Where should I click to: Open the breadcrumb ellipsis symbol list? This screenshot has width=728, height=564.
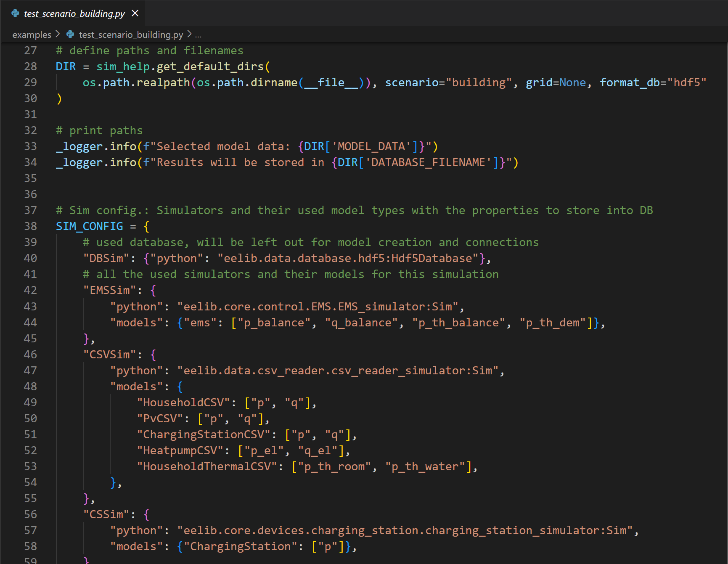click(x=198, y=34)
